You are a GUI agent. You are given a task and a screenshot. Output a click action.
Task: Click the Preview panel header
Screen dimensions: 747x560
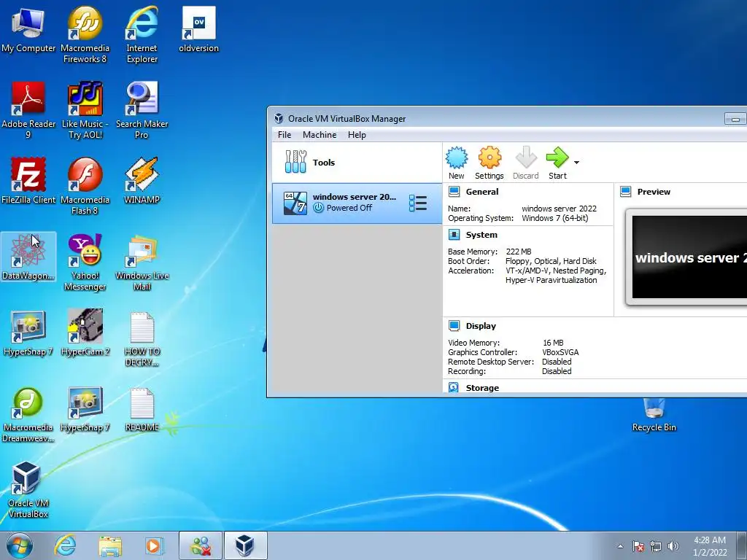click(x=654, y=192)
